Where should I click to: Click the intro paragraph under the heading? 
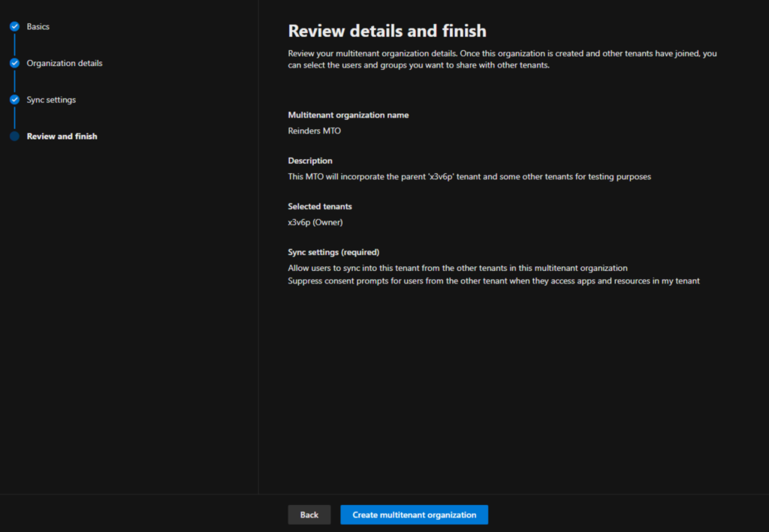pyautogui.click(x=502, y=59)
